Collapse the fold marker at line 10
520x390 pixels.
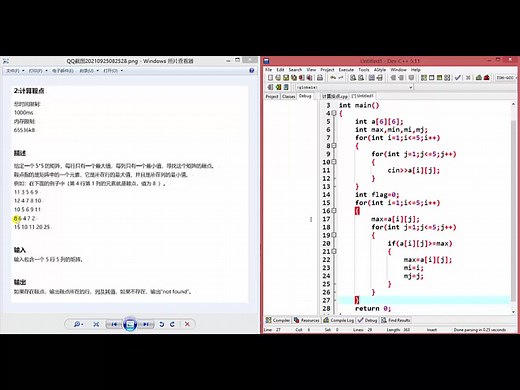coord(334,162)
